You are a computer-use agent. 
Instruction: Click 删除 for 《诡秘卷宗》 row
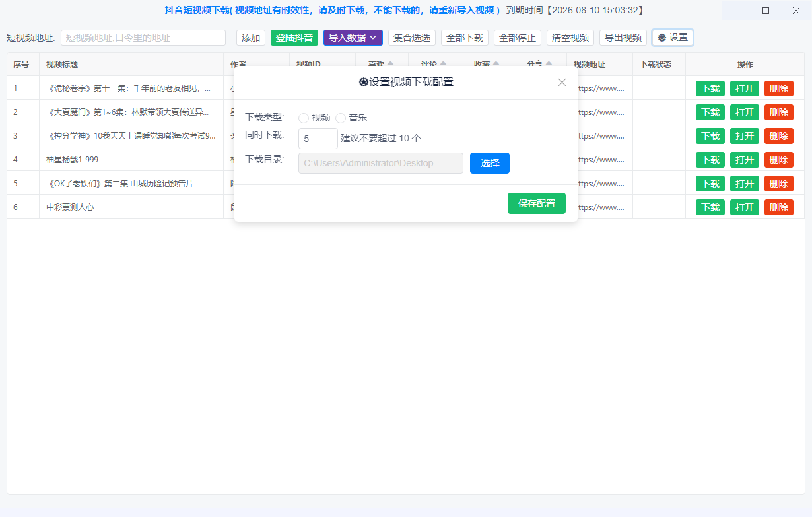(x=779, y=88)
